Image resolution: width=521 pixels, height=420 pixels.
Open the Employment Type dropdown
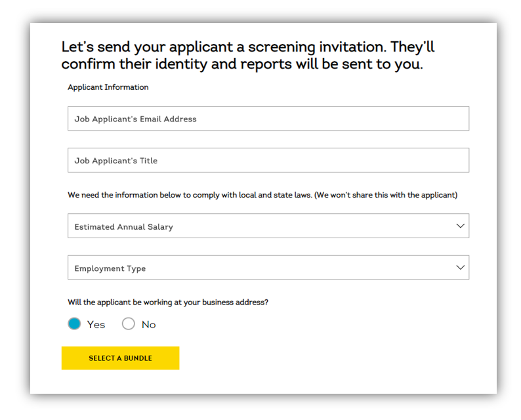(268, 268)
